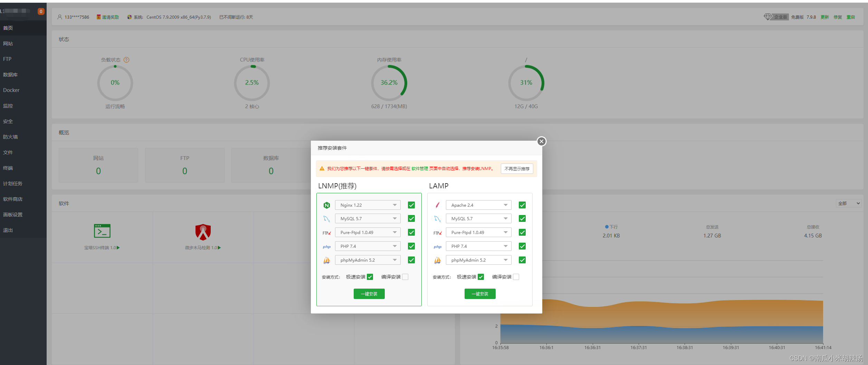868x365 pixels.
Task: Open the 全部 network interface dropdown
Action: pyautogui.click(x=849, y=204)
